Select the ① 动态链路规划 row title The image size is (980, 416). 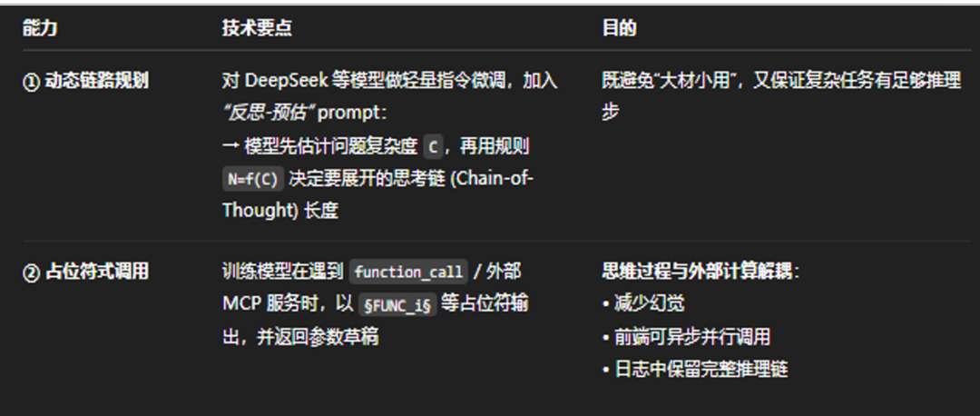(85, 82)
